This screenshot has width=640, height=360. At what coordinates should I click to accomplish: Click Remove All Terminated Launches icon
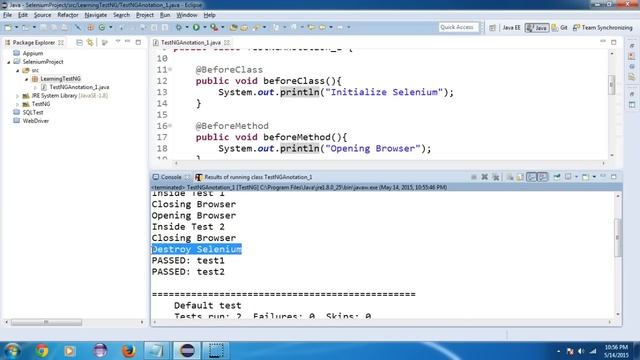(x=496, y=177)
